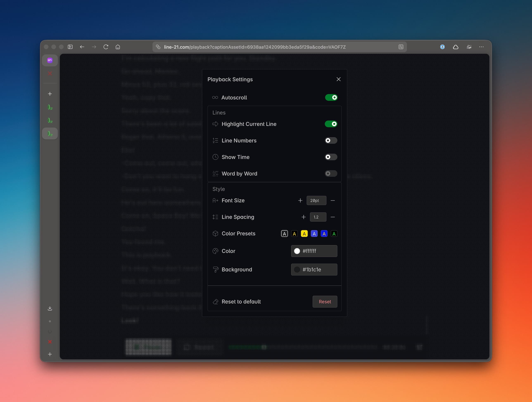Disable the Autoscroll toggle
The width and height of the screenshot is (532, 402).
tap(331, 98)
